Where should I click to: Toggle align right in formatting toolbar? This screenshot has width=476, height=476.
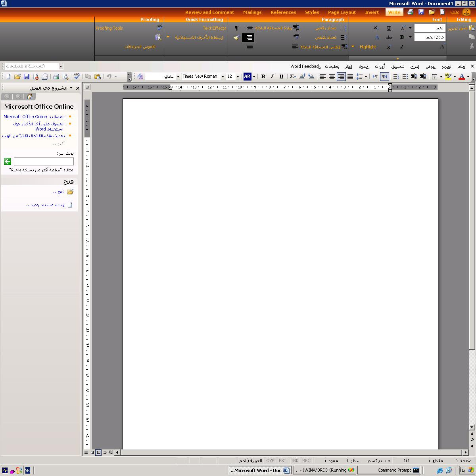point(341,77)
